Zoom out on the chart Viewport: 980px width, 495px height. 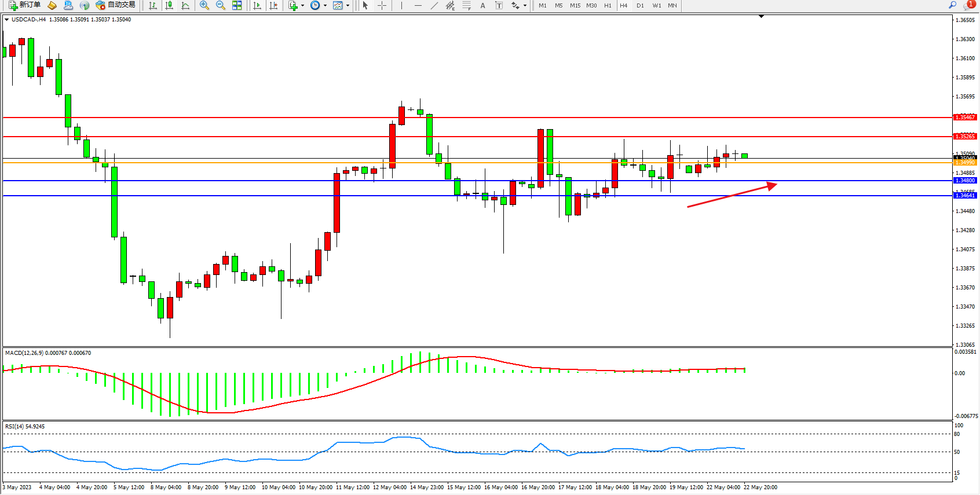[x=221, y=5]
